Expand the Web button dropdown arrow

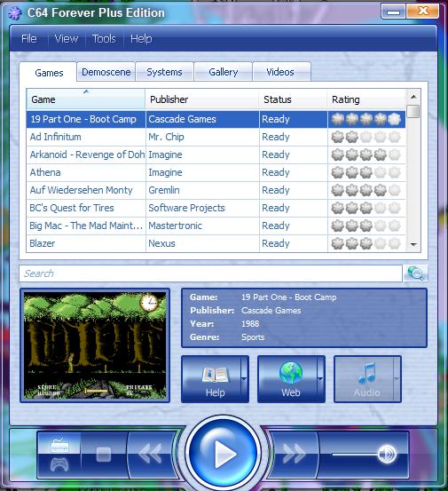[x=320, y=379]
